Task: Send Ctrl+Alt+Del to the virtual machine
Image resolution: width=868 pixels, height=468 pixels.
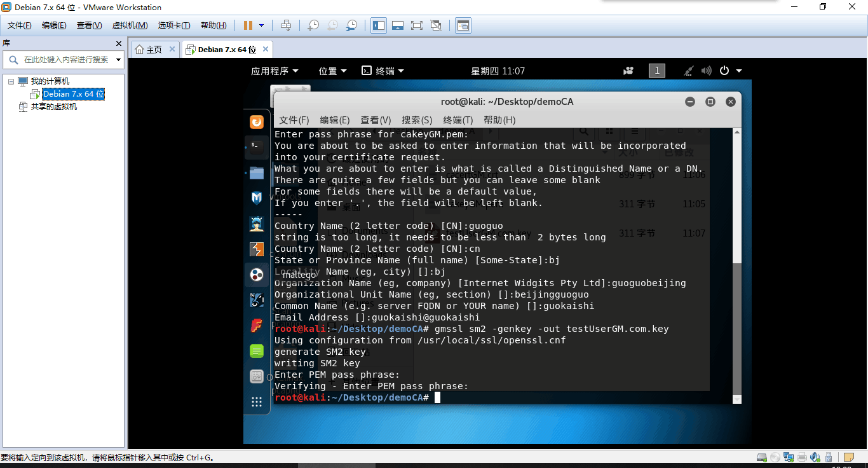Action: [x=286, y=25]
